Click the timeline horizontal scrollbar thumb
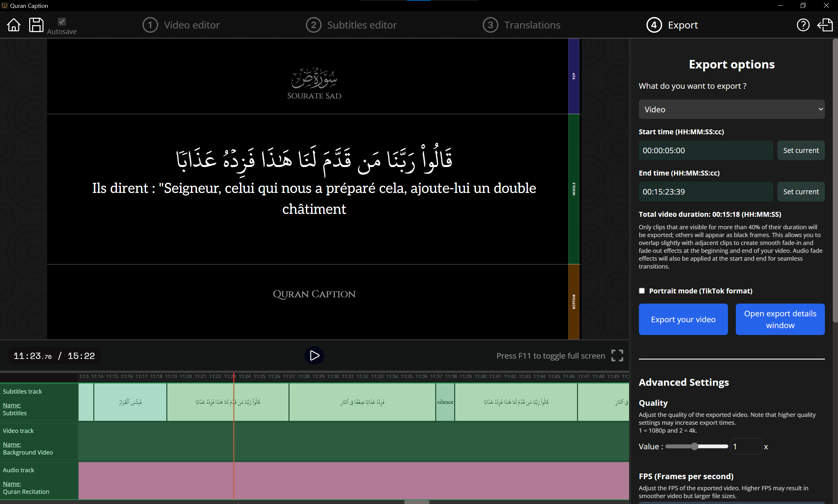This screenshot has width=838, height=504. [x=417, y=502]
